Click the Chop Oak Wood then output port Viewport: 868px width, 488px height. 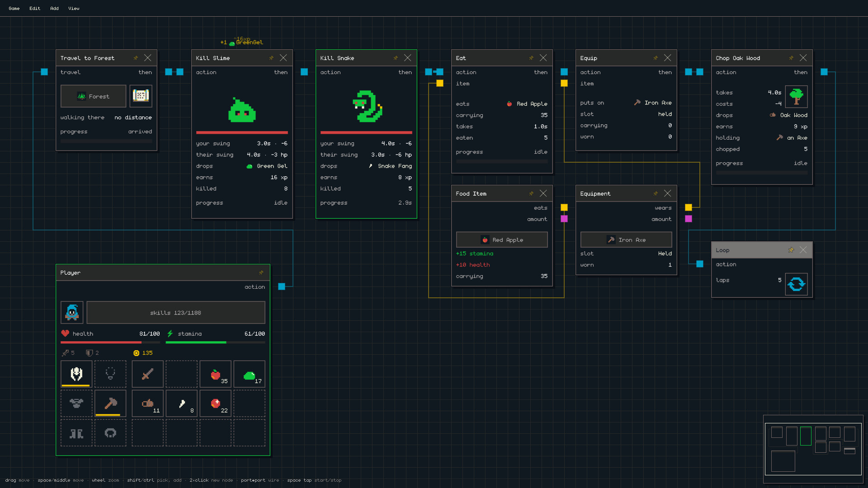tap(824, 72)
